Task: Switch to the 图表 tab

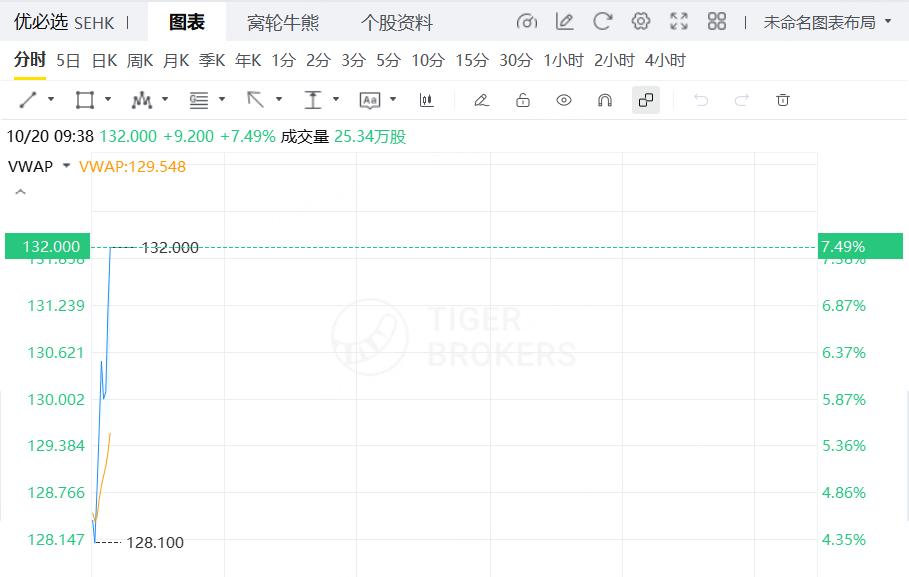Action: click(187, 22)
